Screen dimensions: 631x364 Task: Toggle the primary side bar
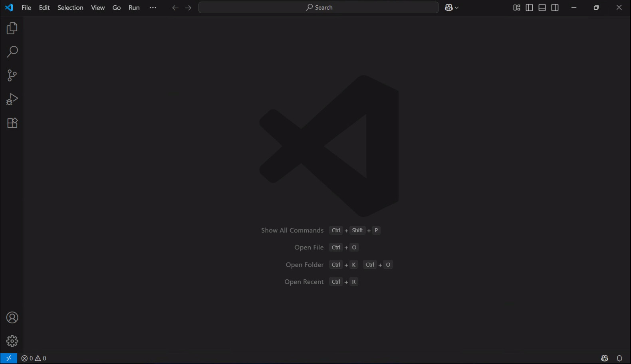coord(530,8)
